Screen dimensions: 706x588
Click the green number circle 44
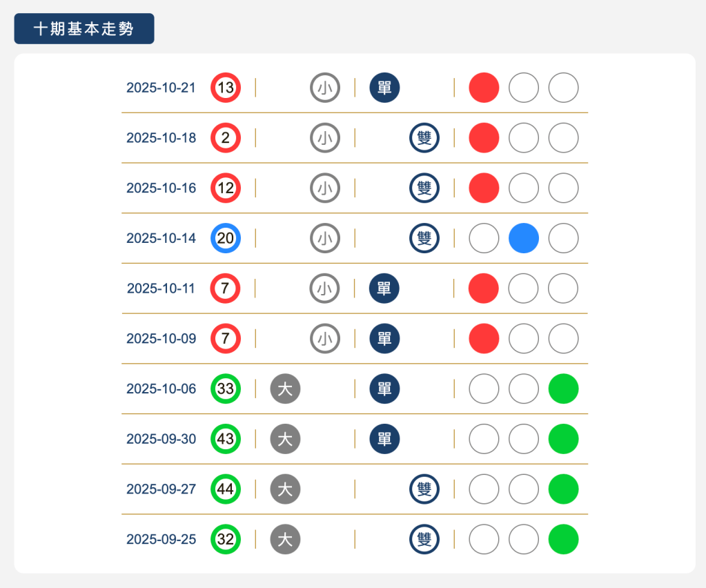(x=226, y=489)
